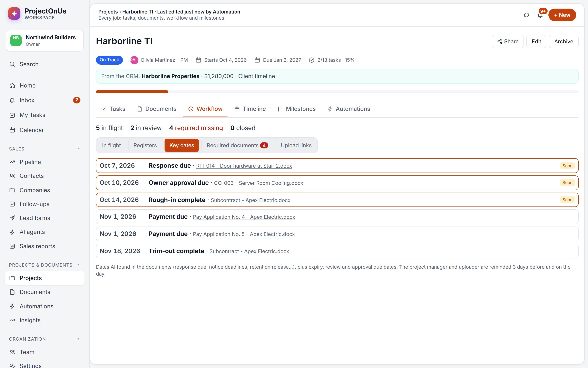Screen dimensions: 588x368
Task: Click the My Tasks checkbox icon
Action: (12, 115)
